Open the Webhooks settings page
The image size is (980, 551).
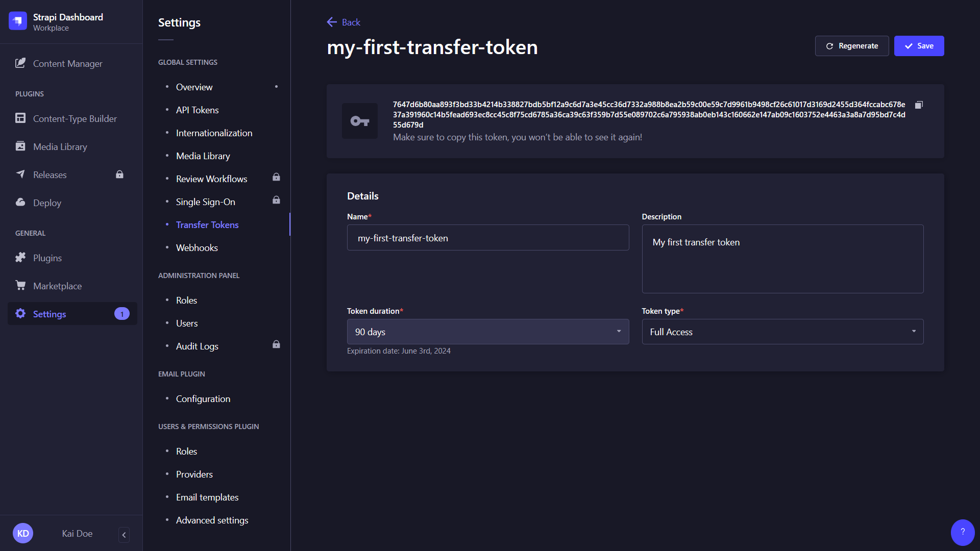[197, 247]
